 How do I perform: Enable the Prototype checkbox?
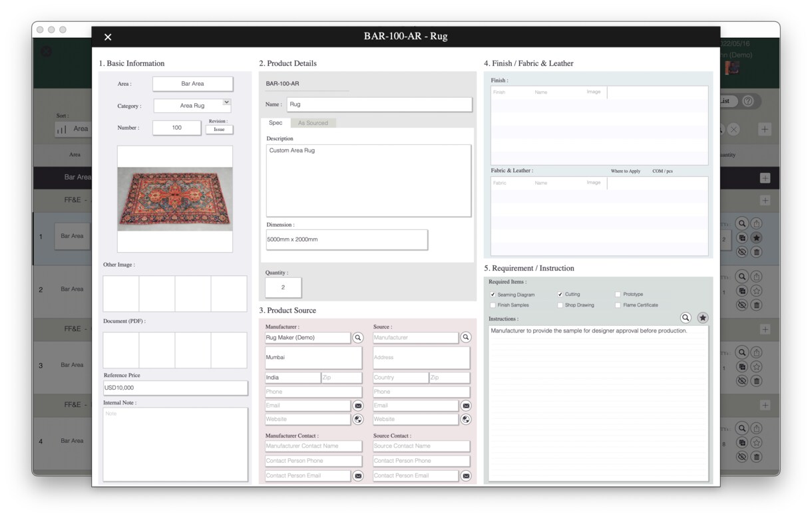pyautogui.click(x=618, y=294)
